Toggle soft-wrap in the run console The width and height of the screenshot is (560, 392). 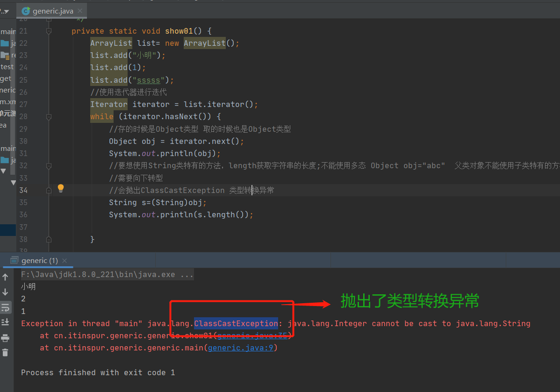coord(5,307)
